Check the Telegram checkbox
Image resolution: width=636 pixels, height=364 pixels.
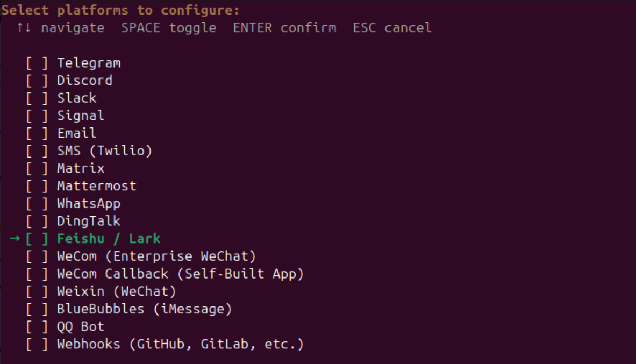click(37, 63)
